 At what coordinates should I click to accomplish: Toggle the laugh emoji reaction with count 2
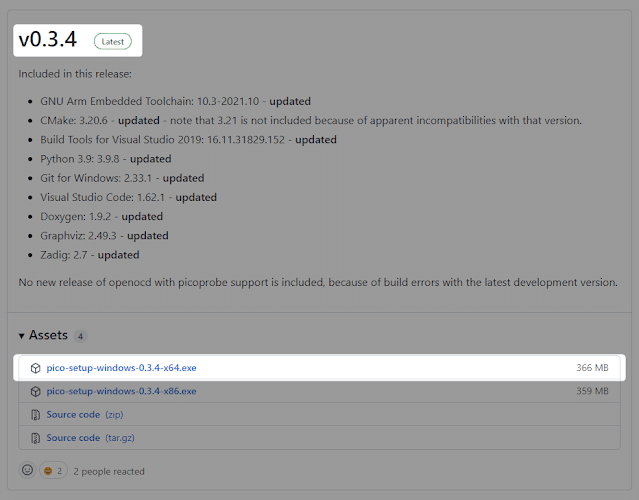tap(53, 471)
